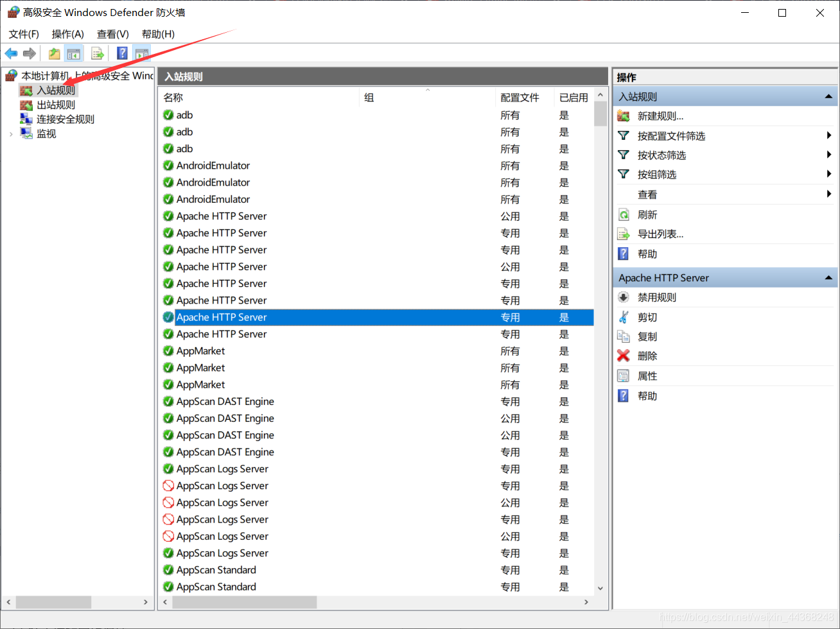Click the tree pane horizontal scrollbar thumb
This screenshot has height=629, width=840.
(53, 602)
